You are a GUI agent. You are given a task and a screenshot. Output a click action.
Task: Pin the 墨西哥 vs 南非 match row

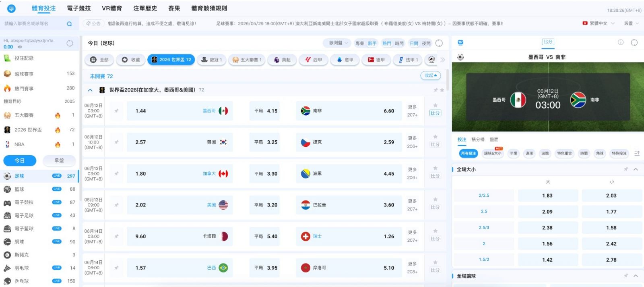(116, 111)
